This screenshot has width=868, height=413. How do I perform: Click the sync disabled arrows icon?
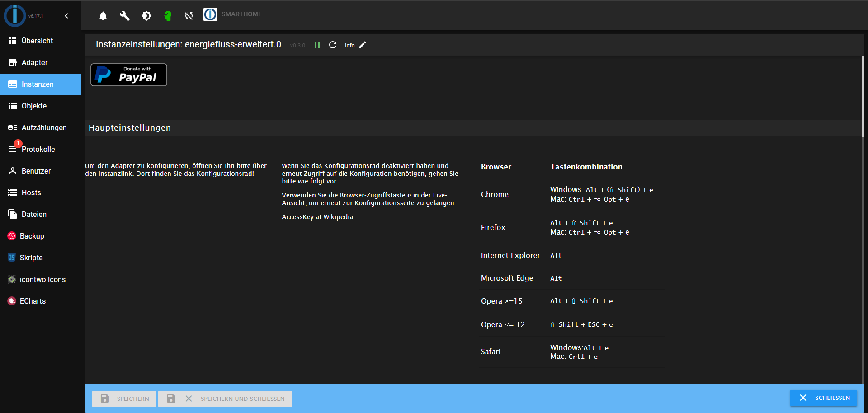click(189, 16)
